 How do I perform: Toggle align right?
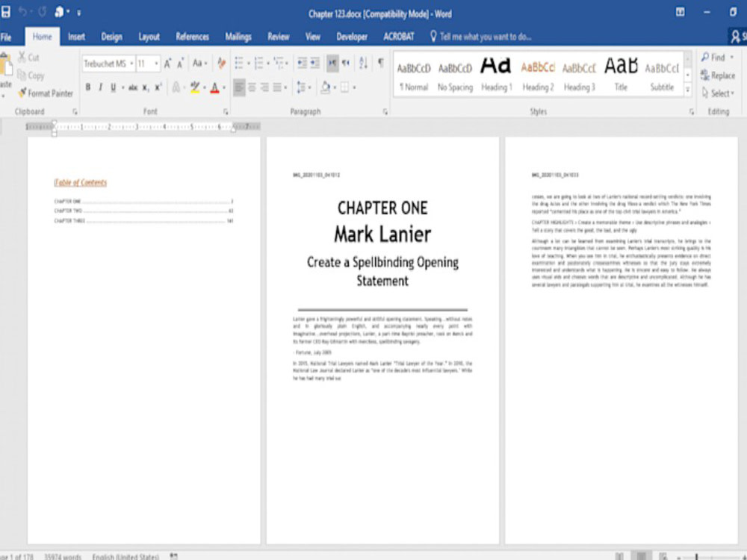[x=264, y=87]
